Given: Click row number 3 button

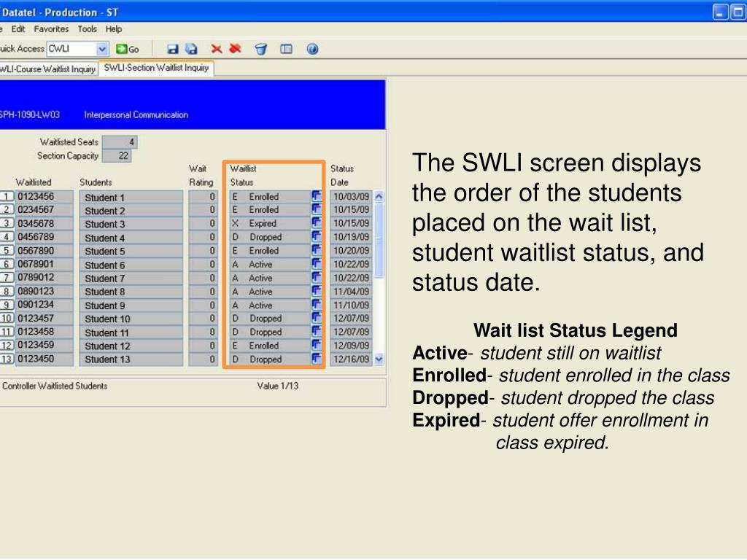Looking at the screenshot, I should tap(7, 223).
